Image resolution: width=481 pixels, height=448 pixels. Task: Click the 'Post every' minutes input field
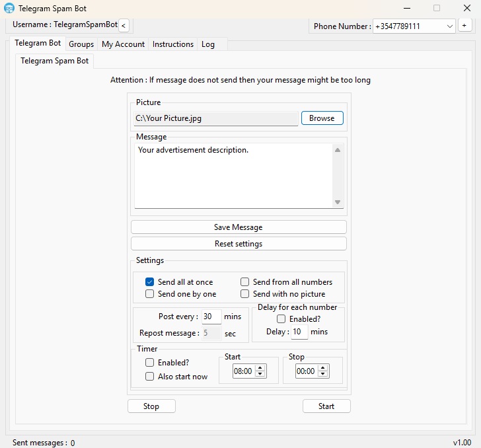(x=211, y=317)
